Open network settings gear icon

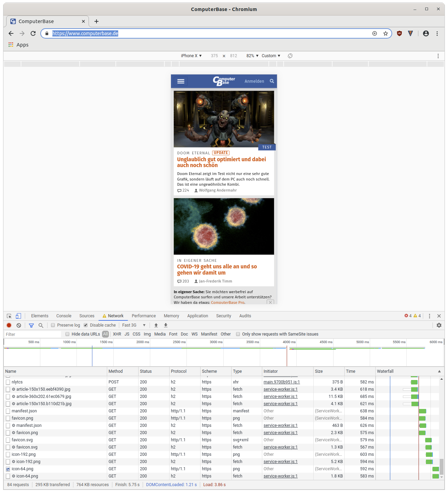pos(439,325)
